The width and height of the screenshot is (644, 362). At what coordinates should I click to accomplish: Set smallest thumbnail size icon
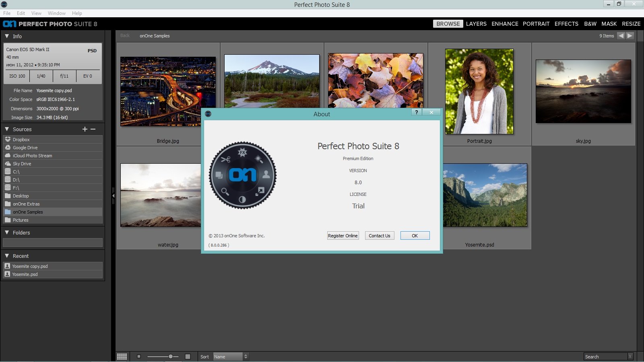(x=139, y=356)
